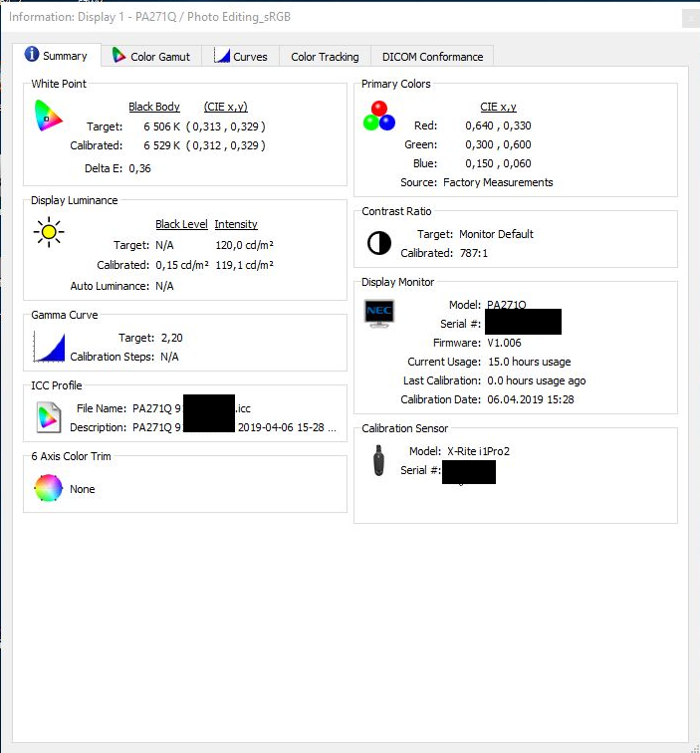
Task: Click the Auto Luminance N/A value
Action: tap(164, 286)
